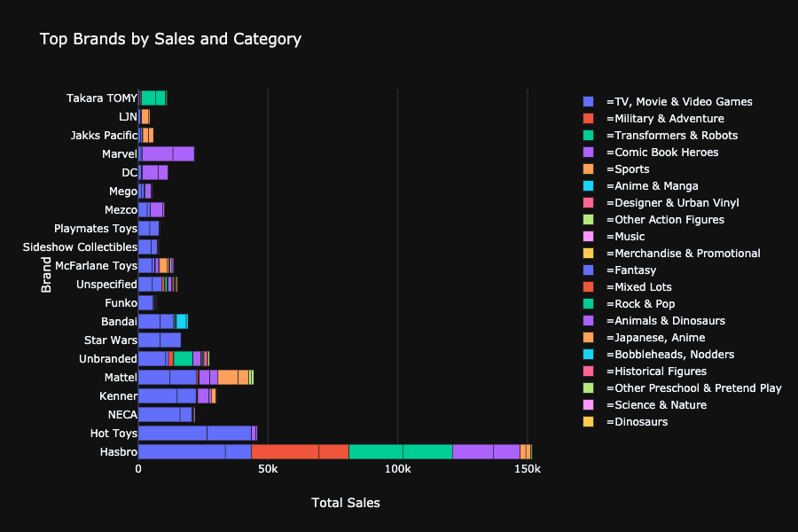Hide the Military & Adventure series in legend
Image resolution: width=798 pixels, height=532 pixels.
(664, 119)
